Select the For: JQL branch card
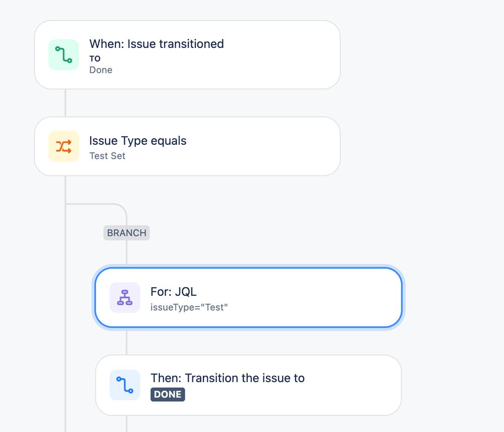The width and height of the screenshot is (504, 432). pos(248,297)
